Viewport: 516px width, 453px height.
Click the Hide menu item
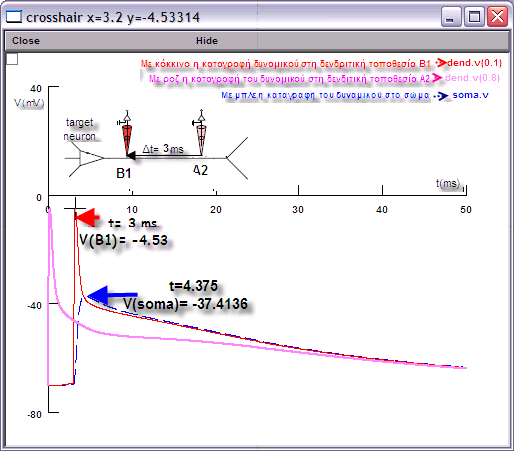coord(207,41)
